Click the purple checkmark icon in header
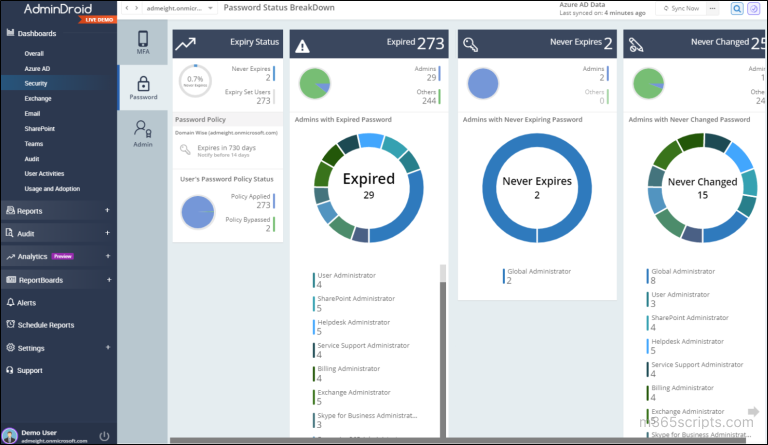Screen dimensions: 768x445 pos(753,9)
